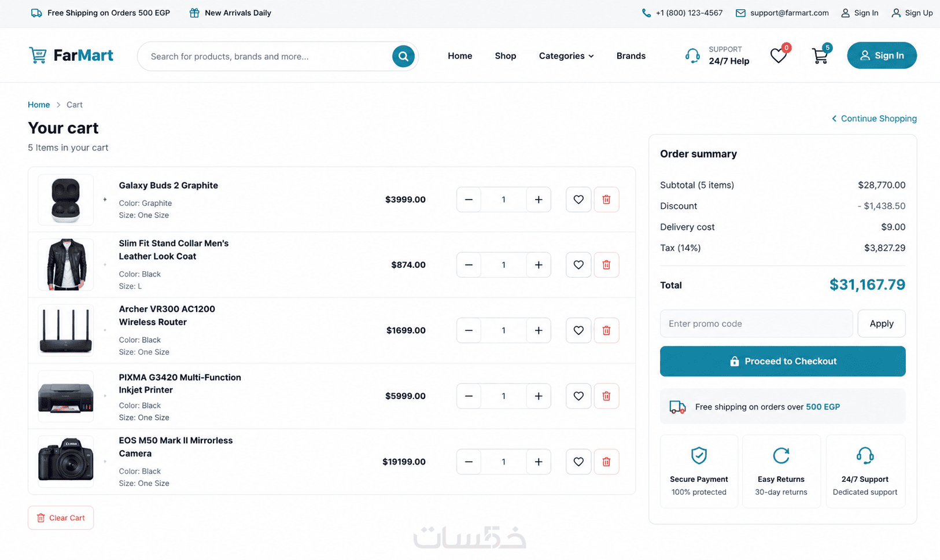Decrease EOS M50 Mark II Camera quantity

pos(469,462)
